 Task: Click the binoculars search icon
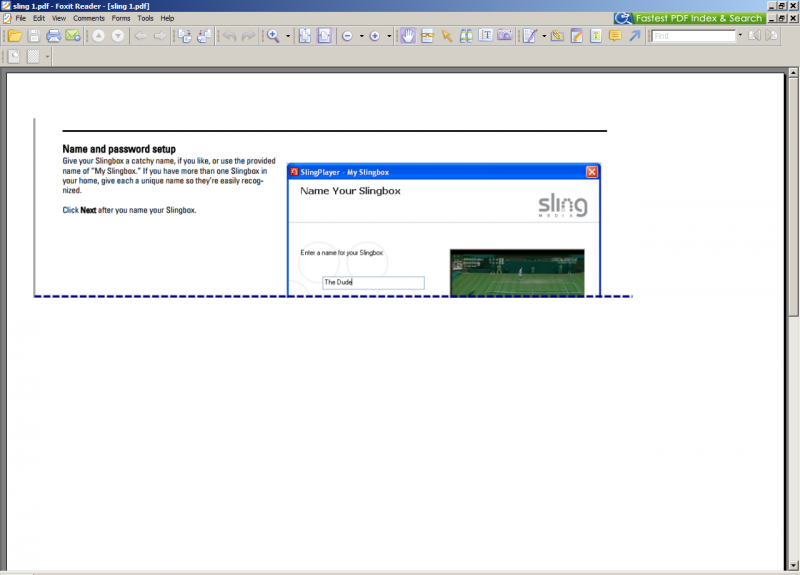click(466, 36)
